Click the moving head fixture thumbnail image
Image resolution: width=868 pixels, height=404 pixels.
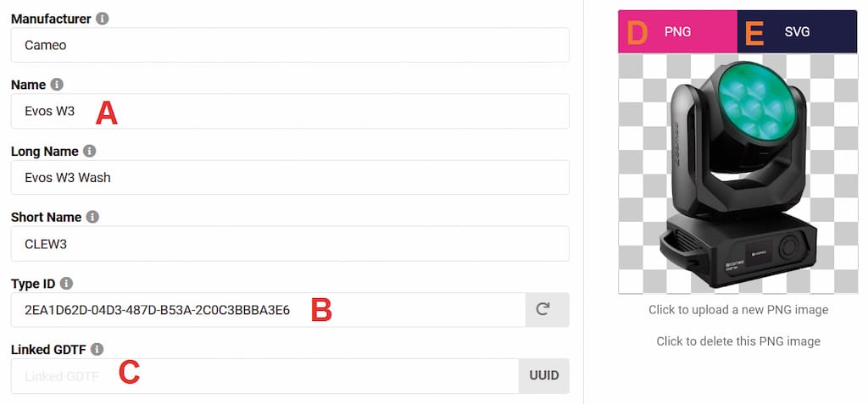click(x=737, y=174)
